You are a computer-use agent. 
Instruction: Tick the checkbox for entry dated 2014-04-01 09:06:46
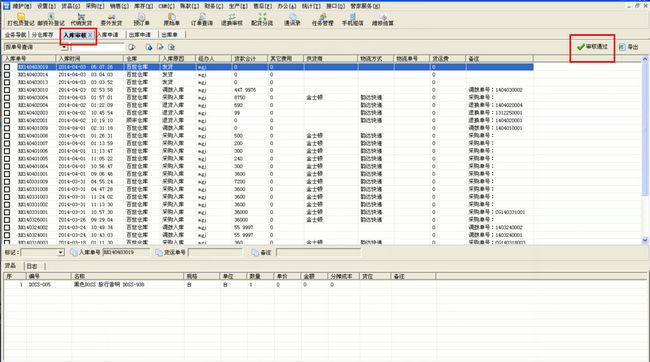pos(7,174)
